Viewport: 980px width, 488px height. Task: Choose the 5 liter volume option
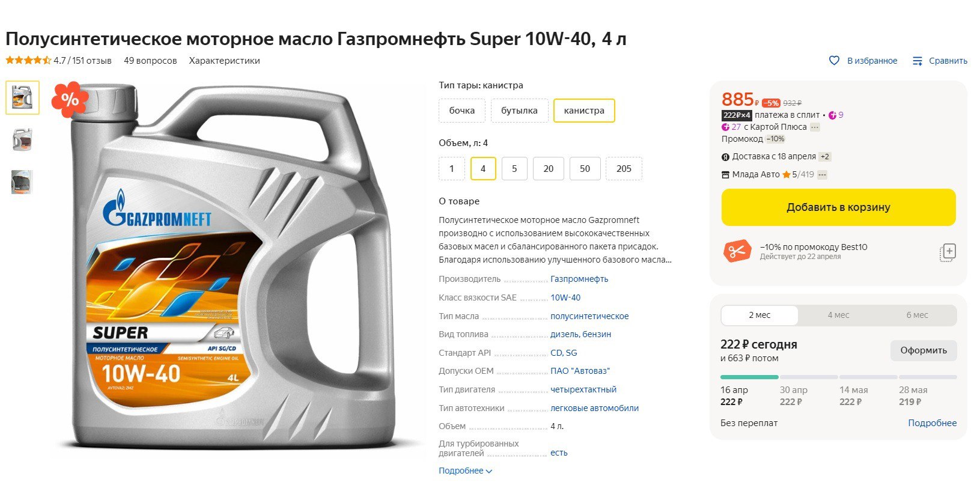click(514, 169)
